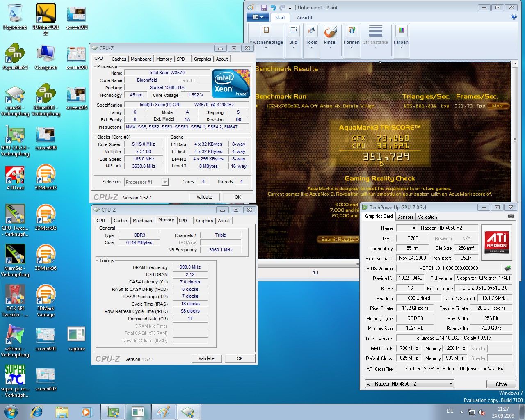This screenshot has width=525, height=420.
Task: Open the Computer desktop icon
Action: (x=46, y=57)
